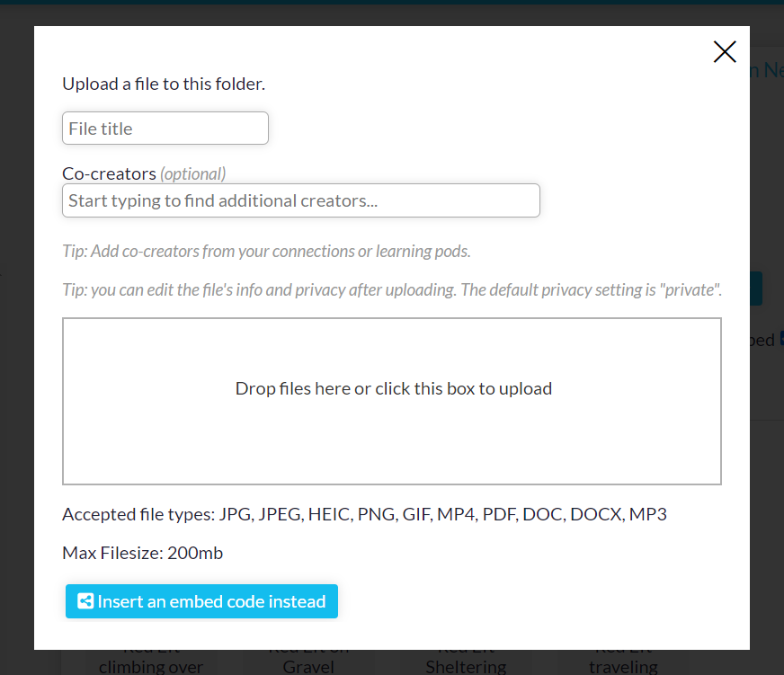The image size is (784, 675).
Task: Click the partially hidden blue button behind dialog
Action: (756, 289)
